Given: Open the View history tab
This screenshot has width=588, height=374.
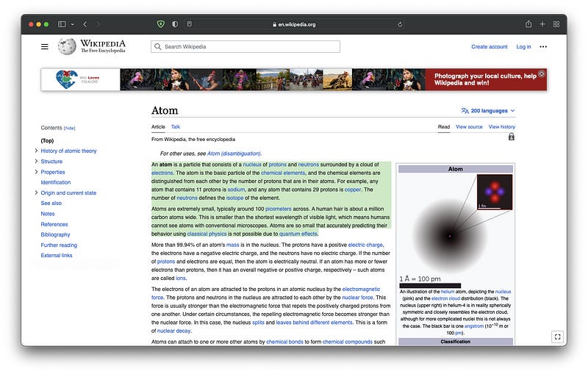Looking at the screenshot, I should click(x=502, y=127).
